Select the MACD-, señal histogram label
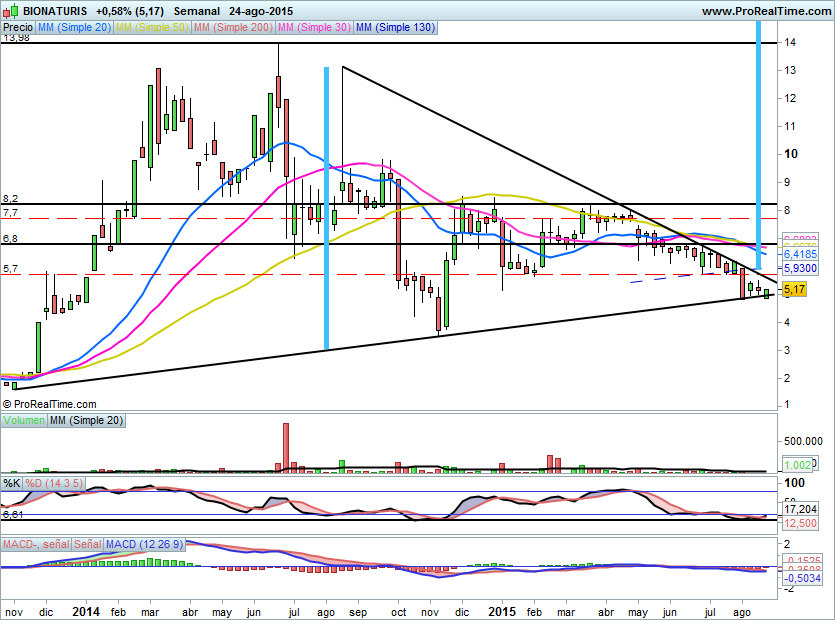 36,544
